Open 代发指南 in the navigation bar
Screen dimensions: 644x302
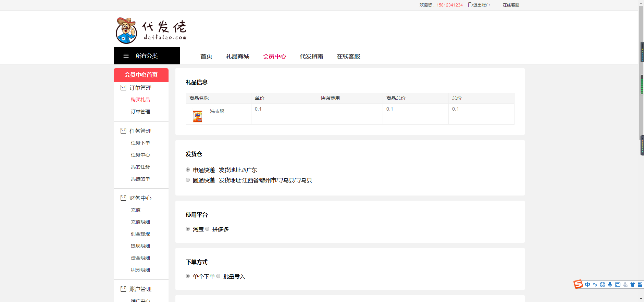(311, 56)
